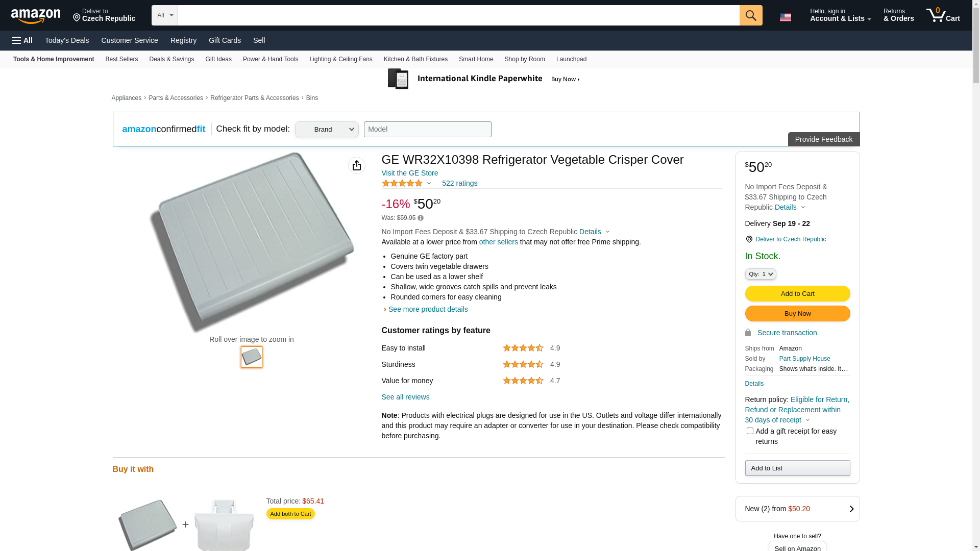Click the Deliver to Czech Republic location
The width and height of the screenshot is (980, 551).
104,15
